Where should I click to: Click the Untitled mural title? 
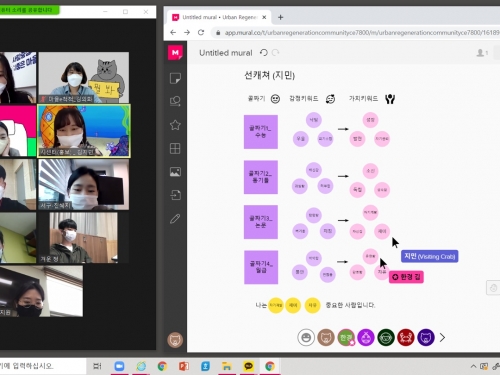[226, 53]
